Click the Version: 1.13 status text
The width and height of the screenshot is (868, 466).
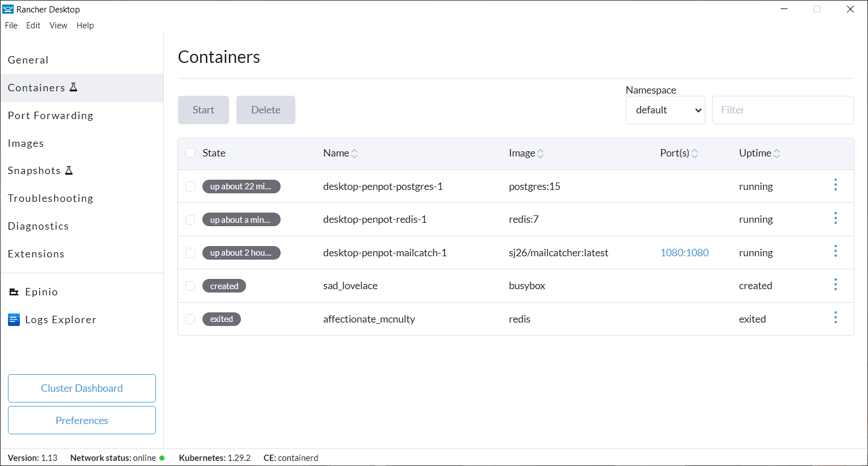coord(32,458)
